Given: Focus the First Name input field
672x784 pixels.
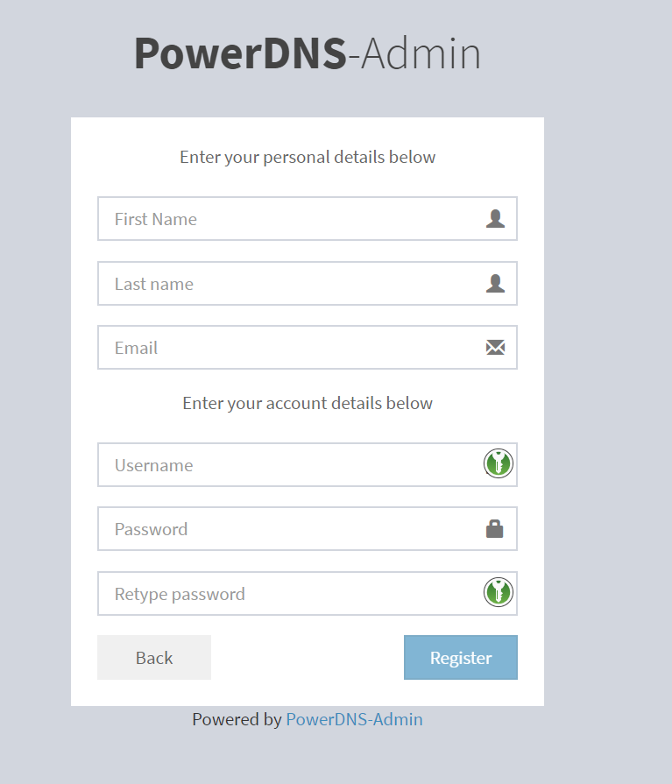Looking at the screenshot, I should pos(307,218).
